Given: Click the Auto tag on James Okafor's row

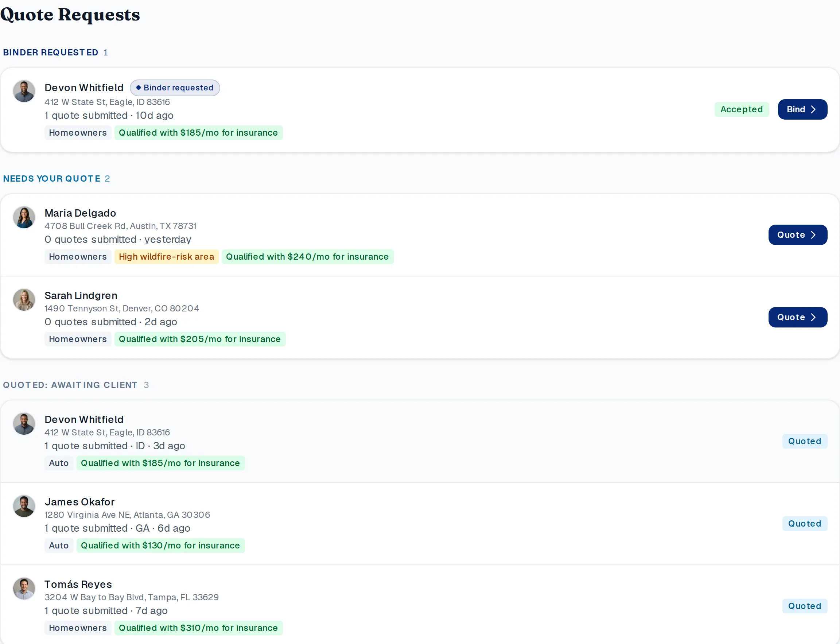Looking at the screenshot, I should (x=59, y=546).
